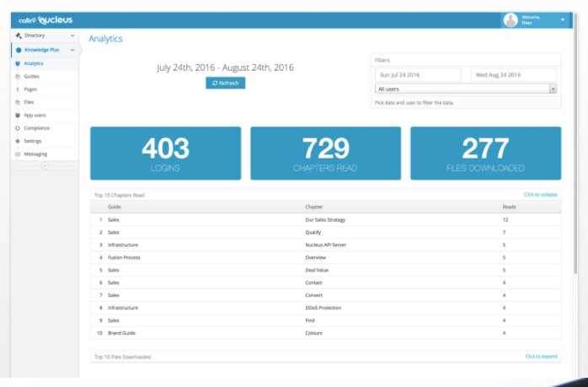This screenshot has width=588, height=387.
Task: Click the 277 Files Downloaded tile
Action: (x=485, y=153)
